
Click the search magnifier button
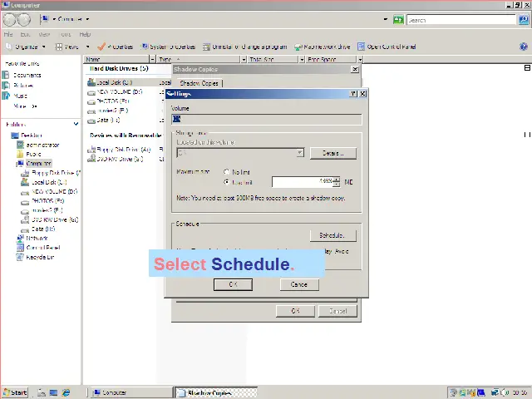(x=524, y=20)
